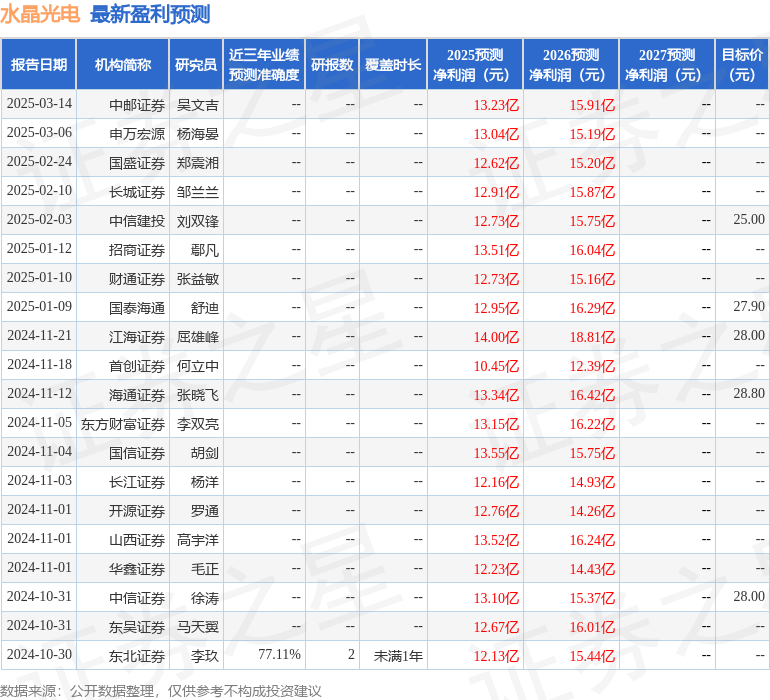Screen dimensions: 770x700
Task: Select institution 首创证券
Action: 137,366
